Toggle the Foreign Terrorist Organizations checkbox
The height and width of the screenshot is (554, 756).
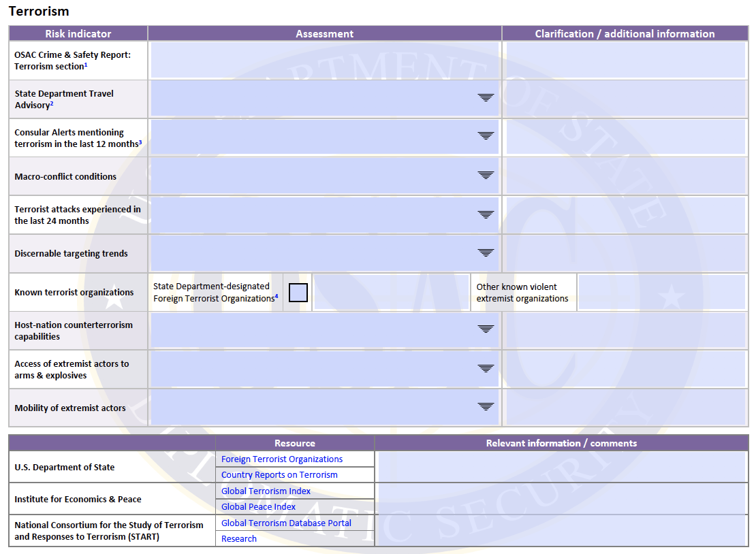click(298, 292)
